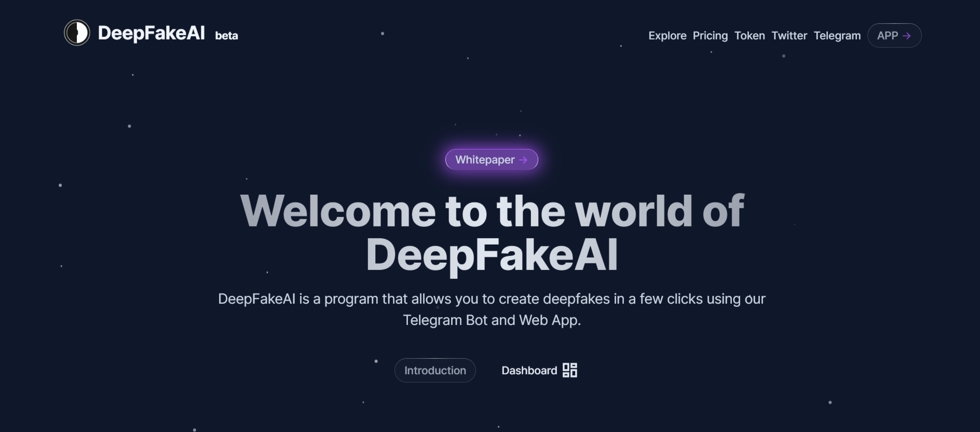Open the Whitepaper button

[x=492, y=159]
